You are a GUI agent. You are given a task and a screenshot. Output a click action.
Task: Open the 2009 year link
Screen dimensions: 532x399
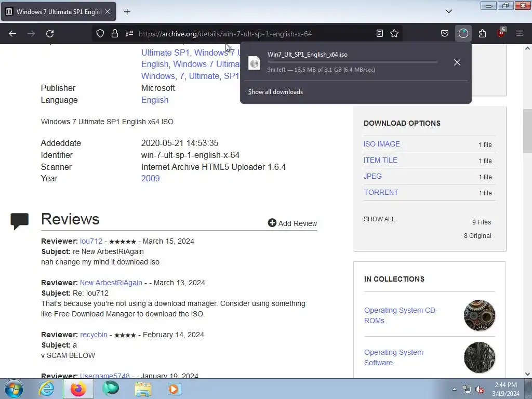[x=150, y=179]
